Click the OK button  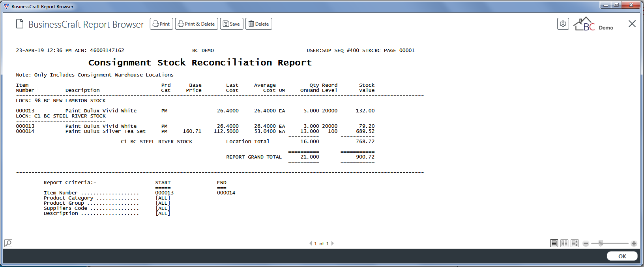[x=622, y=256]
